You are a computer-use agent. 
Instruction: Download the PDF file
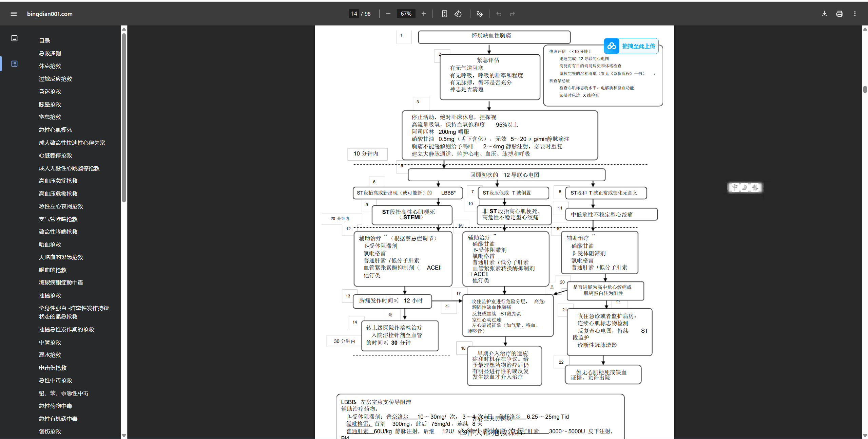[824, 14]
